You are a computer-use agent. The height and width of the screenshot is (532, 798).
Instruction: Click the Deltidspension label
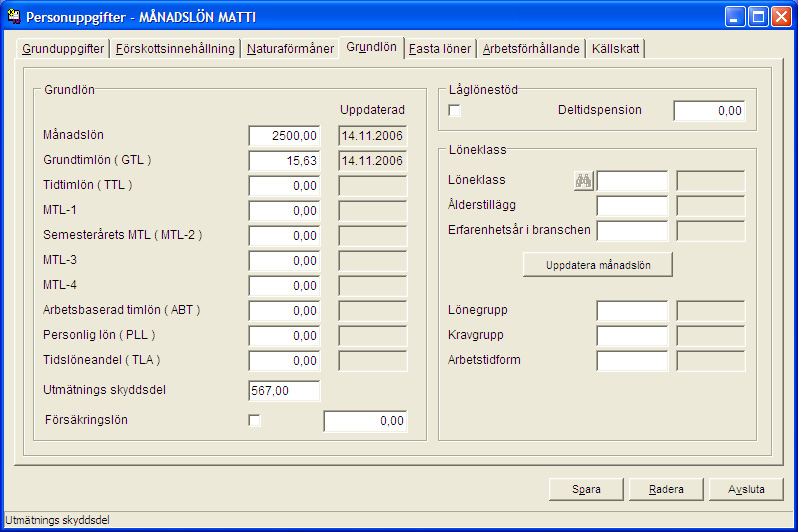[600, 110]
